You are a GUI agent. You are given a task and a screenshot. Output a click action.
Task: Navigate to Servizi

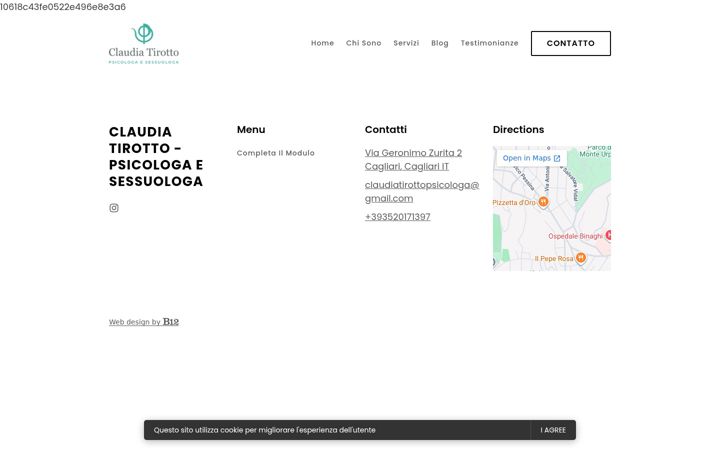point(406,43)
